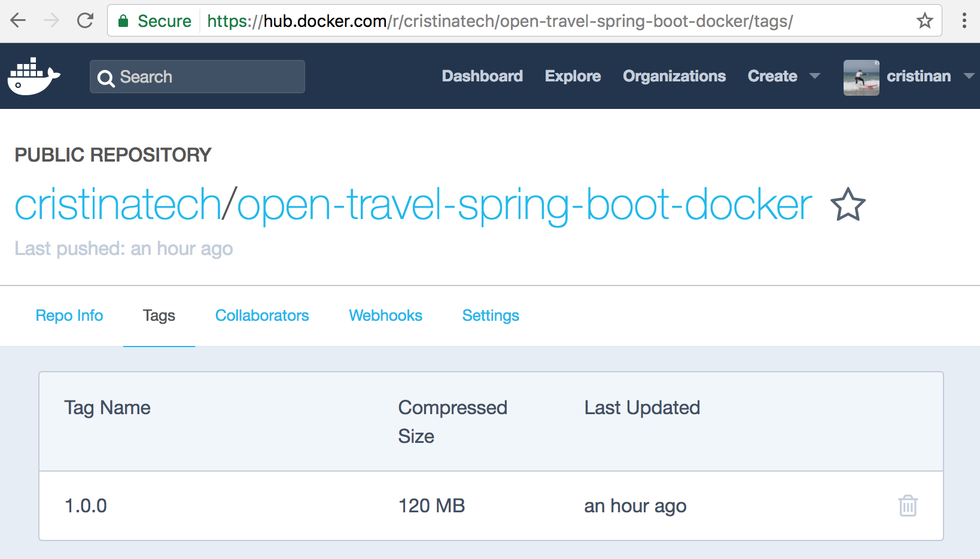Viewport: 980px width, 559px height.
Task: Go forward in browser history
Action: click(51, 20)
